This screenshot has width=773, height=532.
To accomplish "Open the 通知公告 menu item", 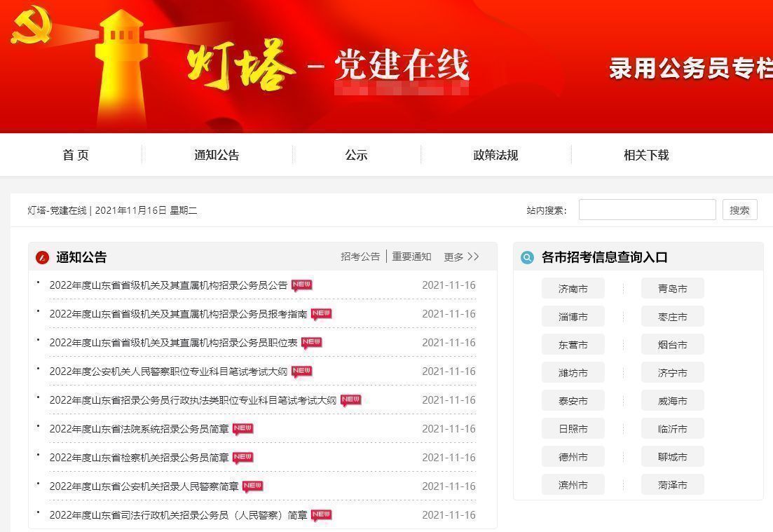I will (x=216, y=155).
